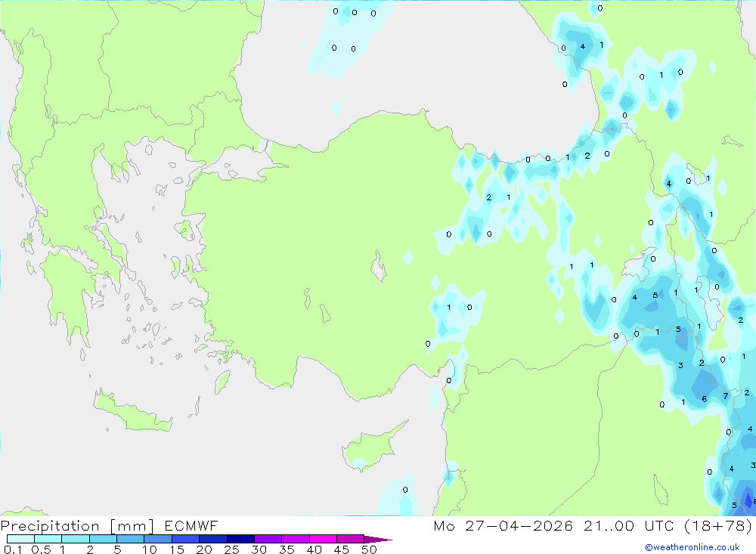Click the 15–20 mm blue legend swatch
Viewport: 756px width, 554px height.
[186, 539]
